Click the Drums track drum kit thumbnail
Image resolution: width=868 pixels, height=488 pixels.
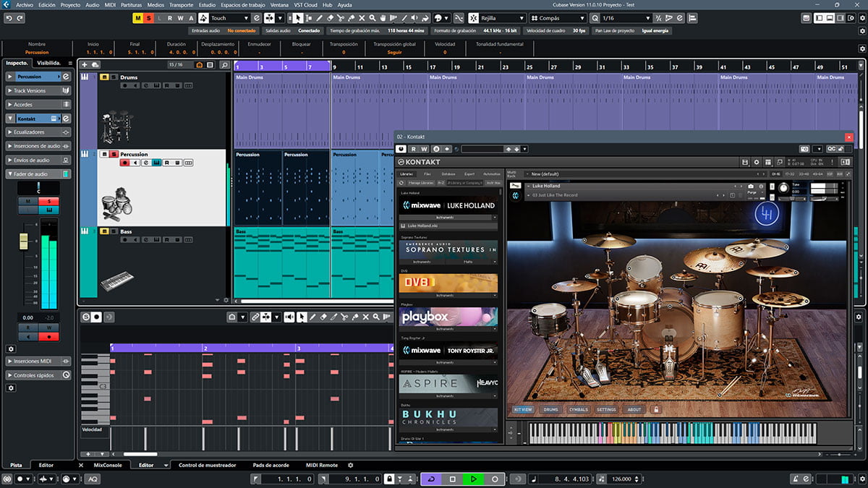[x=116, y=128]
